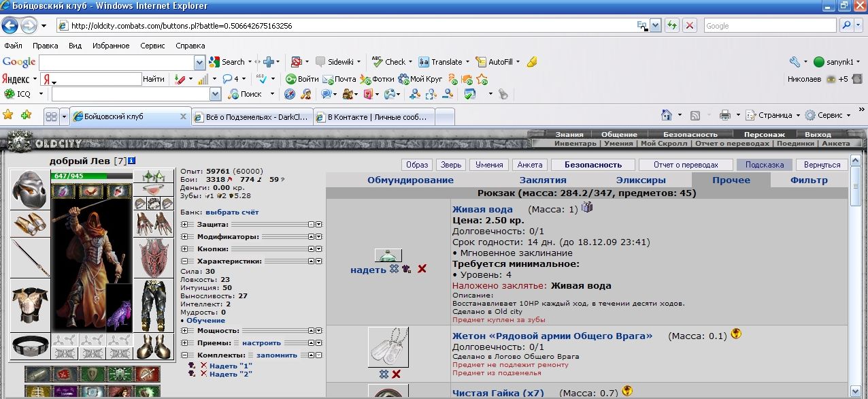Open the tab list dropdown arrow
868x399 pixels.
tap(65, 117)
